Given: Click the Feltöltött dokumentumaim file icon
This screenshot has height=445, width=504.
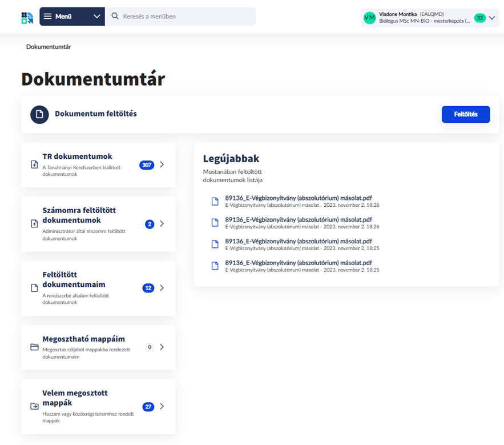Looking at the screenshot, I should click(x=34, y=288).
